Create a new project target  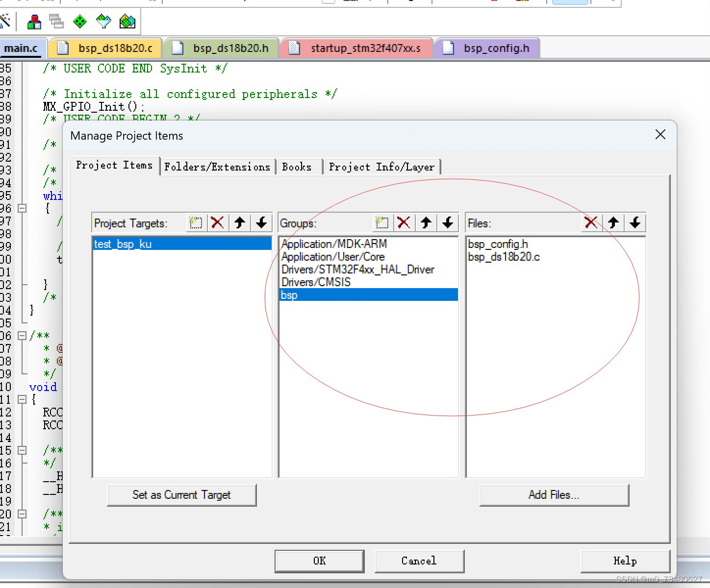click(196, 223)
